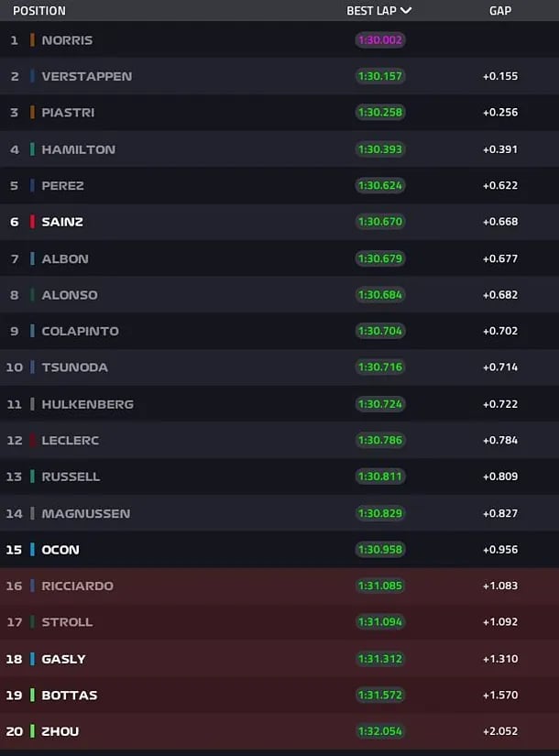Select the Colapinto driver row name

tap(80, 331)
